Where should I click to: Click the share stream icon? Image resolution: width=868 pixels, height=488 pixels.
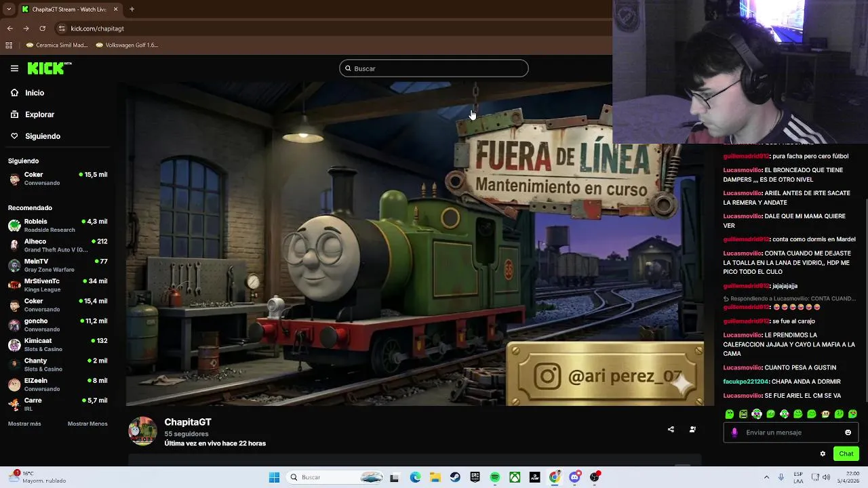click(671, 429)
